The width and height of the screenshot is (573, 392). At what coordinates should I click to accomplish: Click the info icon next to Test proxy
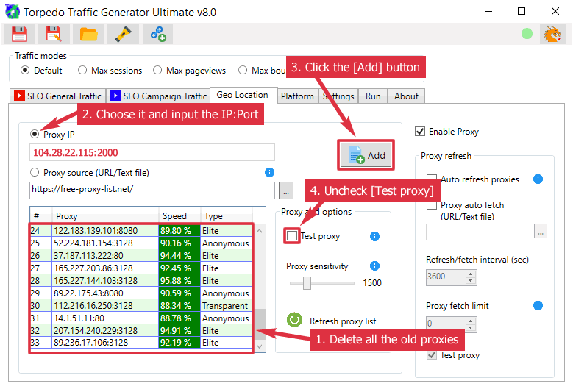coord(374,236)
